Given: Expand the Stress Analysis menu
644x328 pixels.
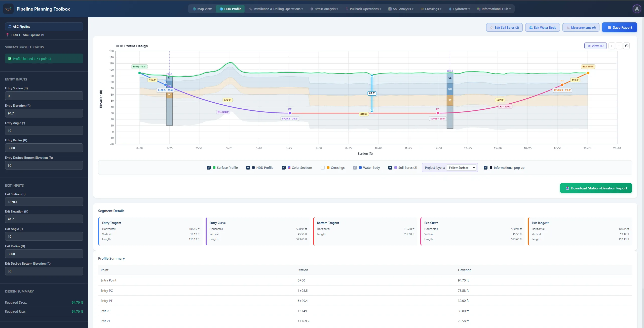Looking at the screenshot, I should (324, 9).
